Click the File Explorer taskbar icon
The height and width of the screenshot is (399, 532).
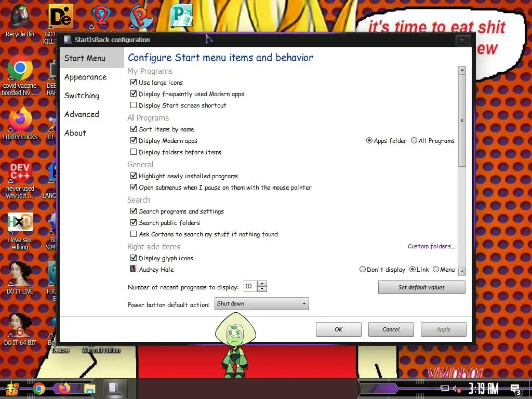(x=90, y=389)
